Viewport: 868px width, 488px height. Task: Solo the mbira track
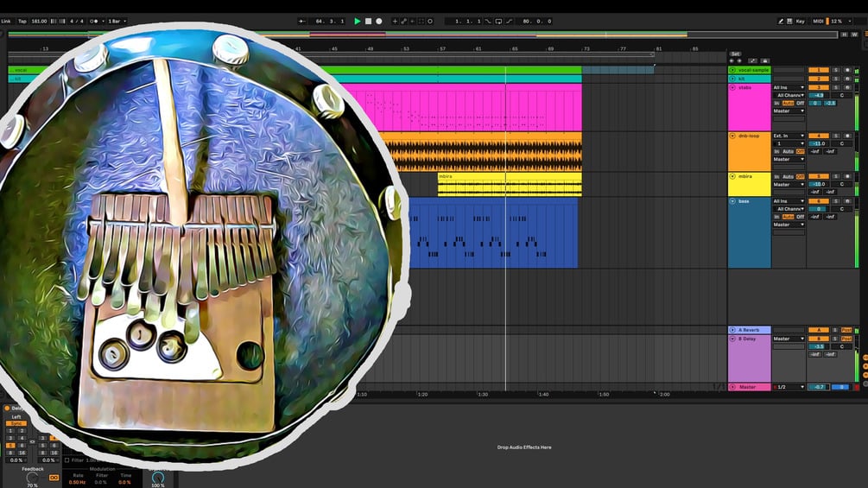836,176
